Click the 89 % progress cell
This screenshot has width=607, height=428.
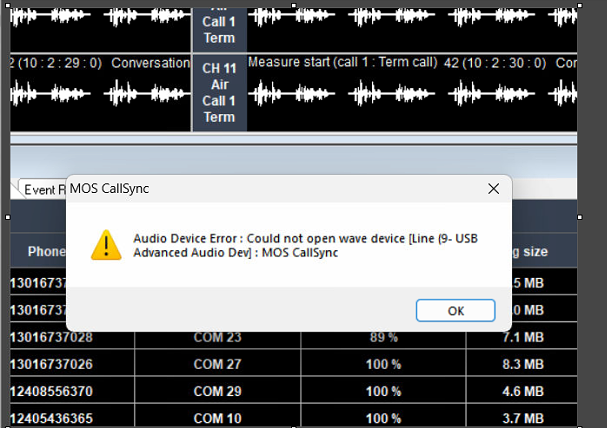(384, 337)
